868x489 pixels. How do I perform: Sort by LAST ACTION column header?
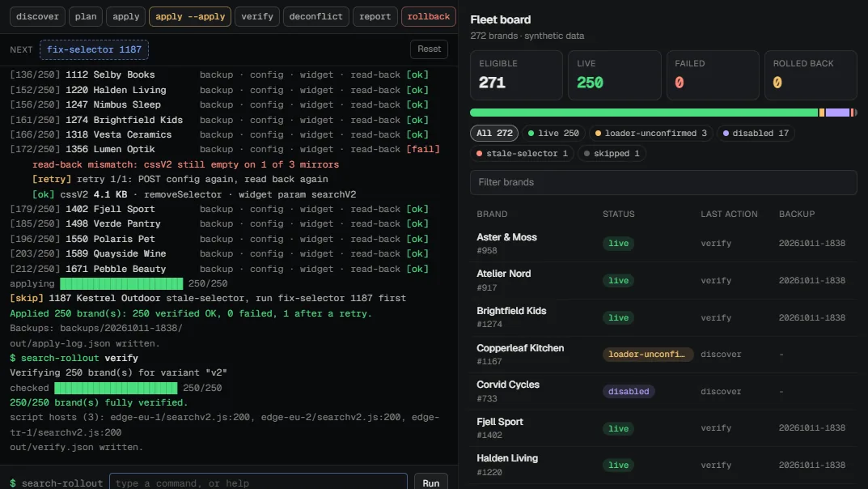[x=729, y=214]
